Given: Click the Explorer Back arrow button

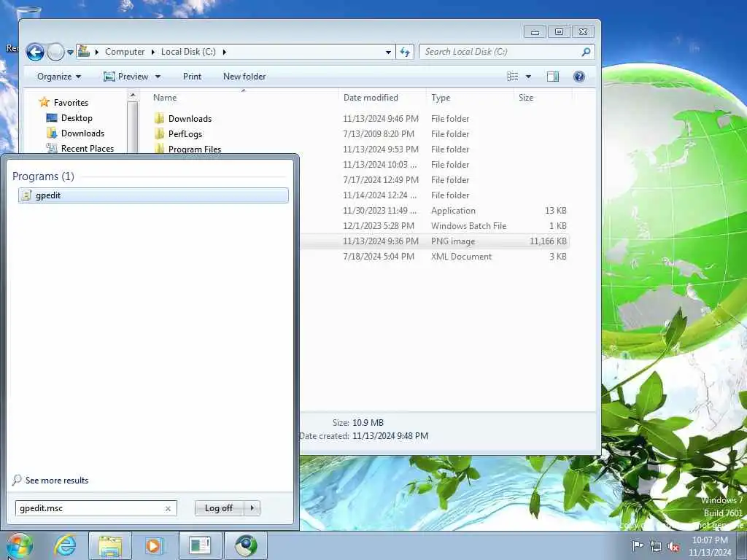Looking at the screenshot, I should 35,52.
